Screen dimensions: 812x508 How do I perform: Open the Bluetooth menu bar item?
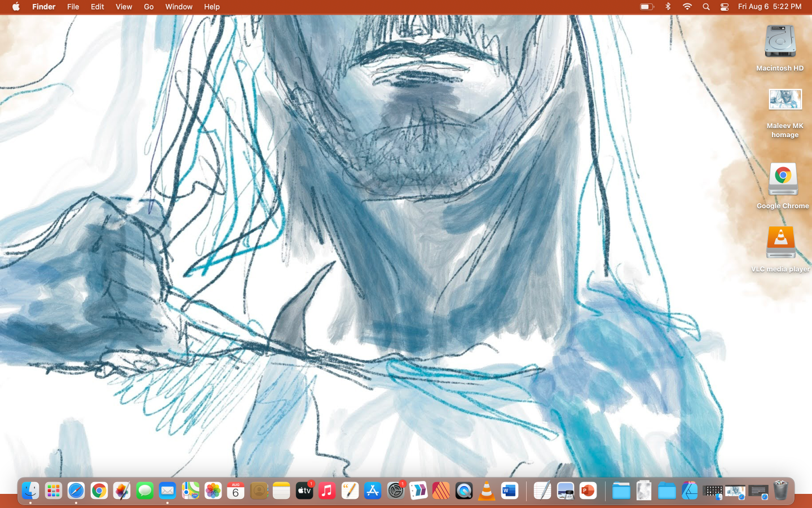coord(668,7)
